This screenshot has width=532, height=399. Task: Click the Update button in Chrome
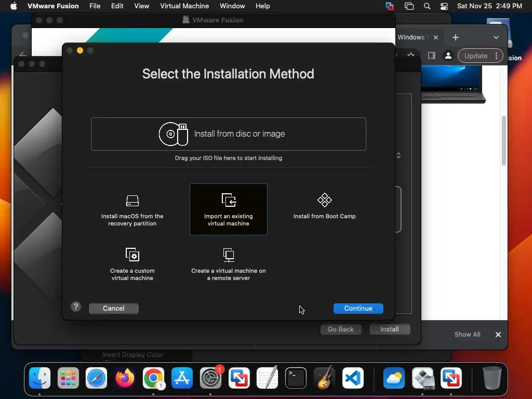tap(476, 56)
